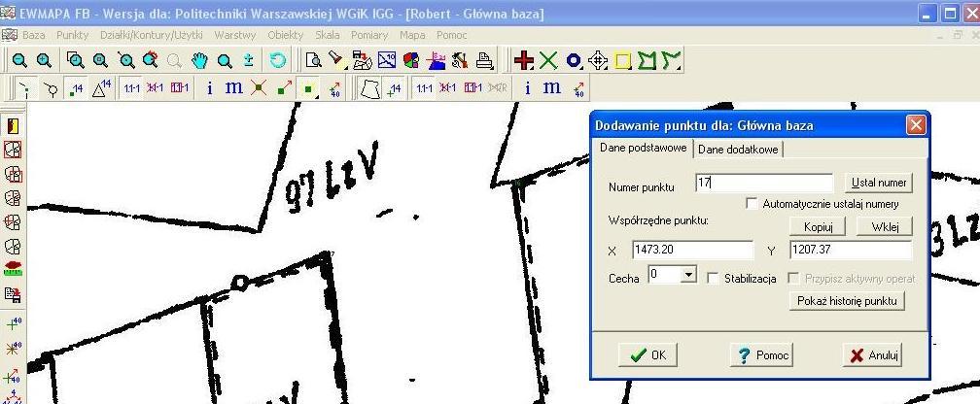Screen dimensions: 980x404
Task: Open the Warstwy menu
Action: pyautogui.click(x=235, y=35)
